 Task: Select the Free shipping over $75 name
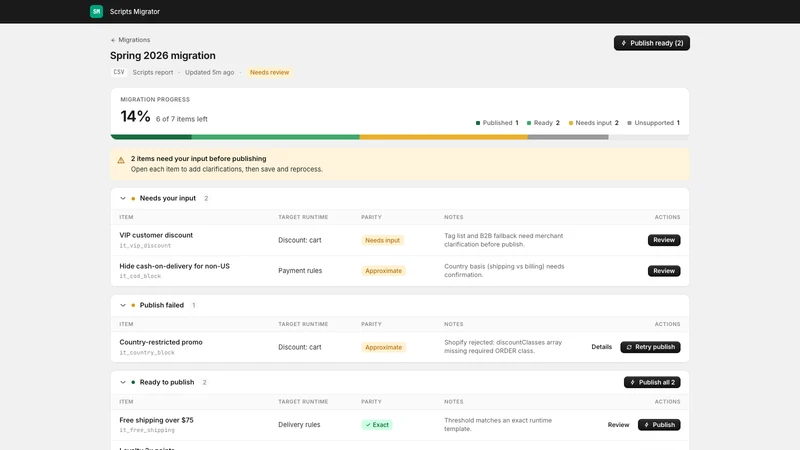coord(156,420)
